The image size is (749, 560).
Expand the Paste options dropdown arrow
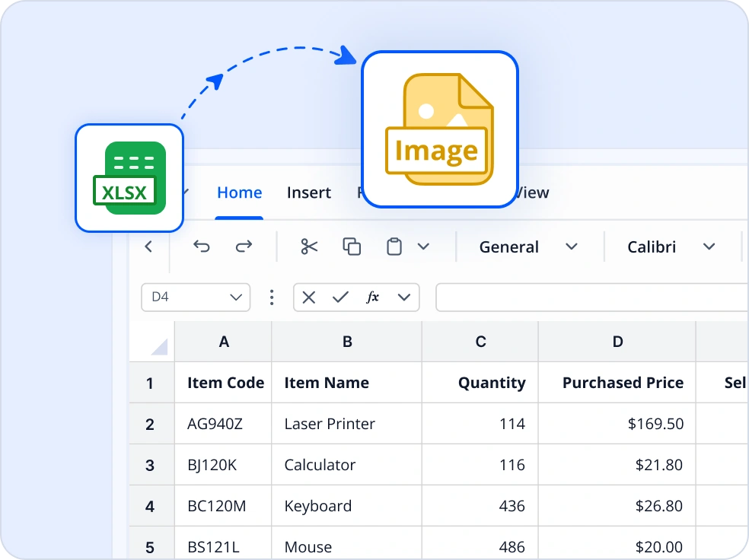(x=424, y=247)
